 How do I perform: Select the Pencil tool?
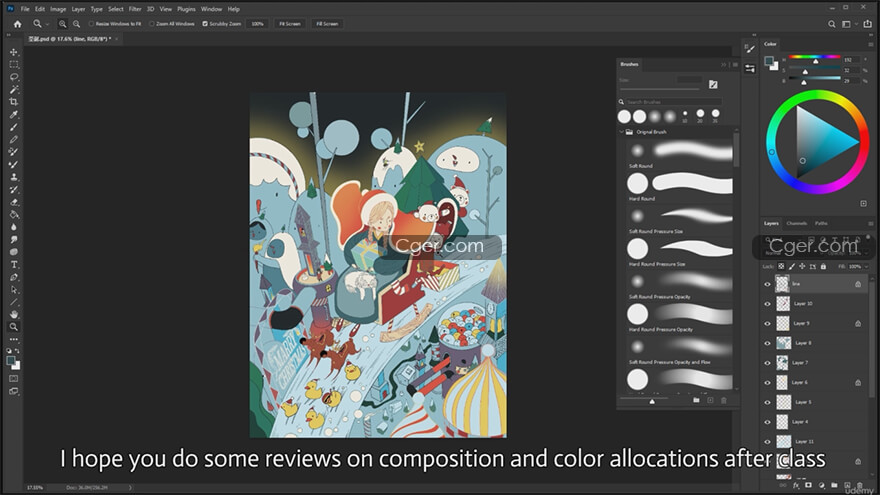pyautogui.click(x=13, y=139)
